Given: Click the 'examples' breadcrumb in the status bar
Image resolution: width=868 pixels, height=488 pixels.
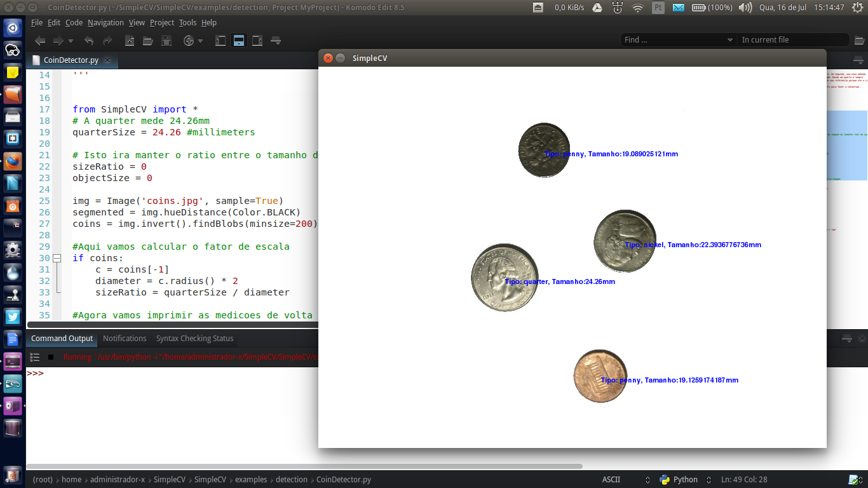Looking at the screenshot, I should (250, 480).
